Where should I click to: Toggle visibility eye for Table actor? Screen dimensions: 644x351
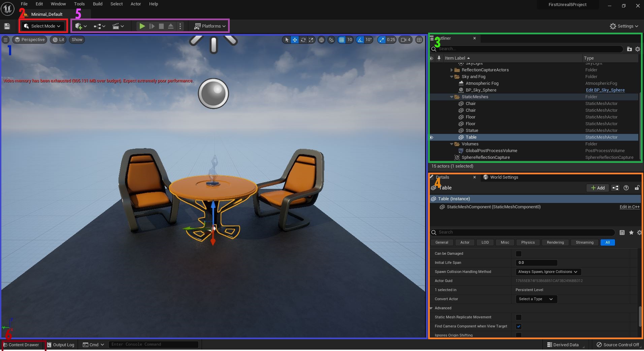click(431, 137)
